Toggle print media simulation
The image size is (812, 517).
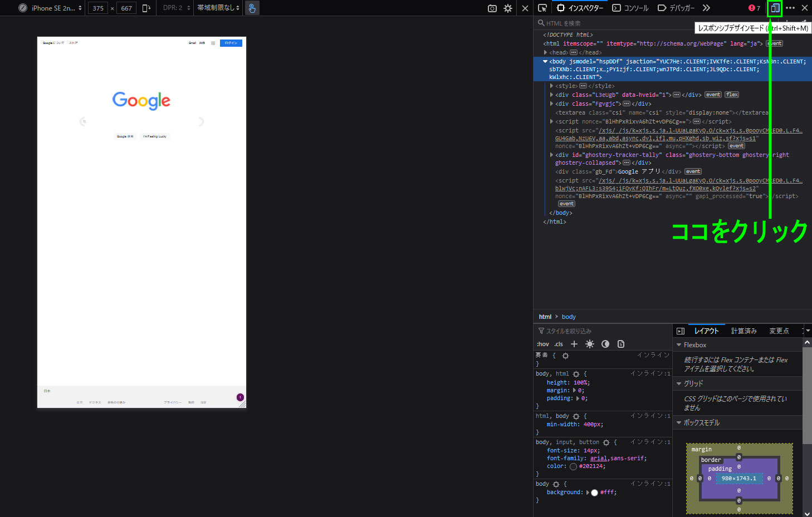[x=621, y=344]
